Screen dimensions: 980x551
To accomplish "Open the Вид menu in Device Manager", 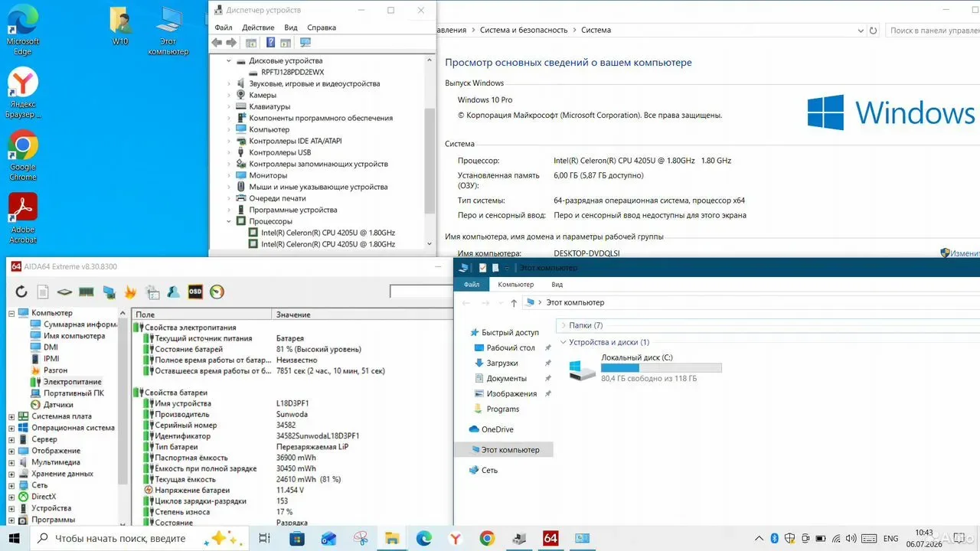I will coord(291,28).
